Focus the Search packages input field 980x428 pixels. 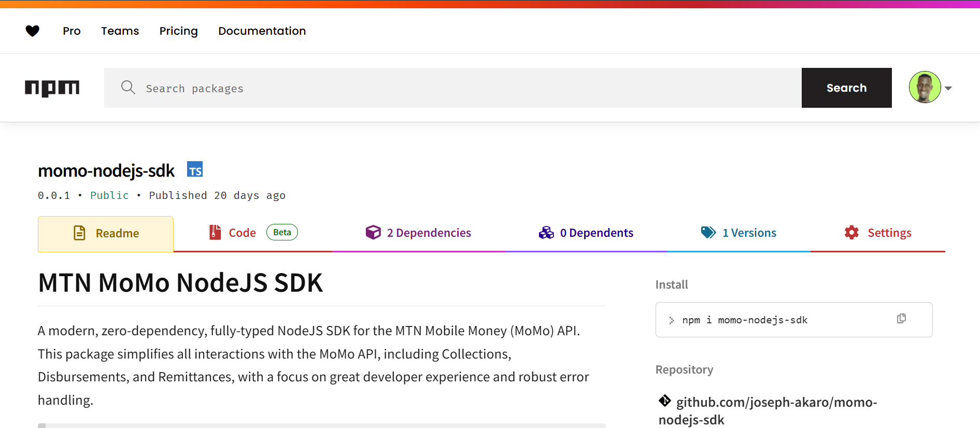(466, 88)
